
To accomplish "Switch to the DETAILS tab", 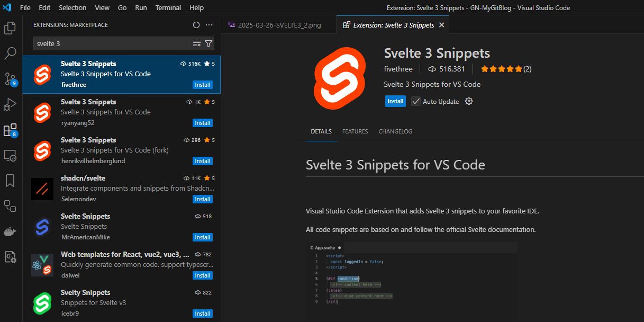I will [x=321, y=131].
